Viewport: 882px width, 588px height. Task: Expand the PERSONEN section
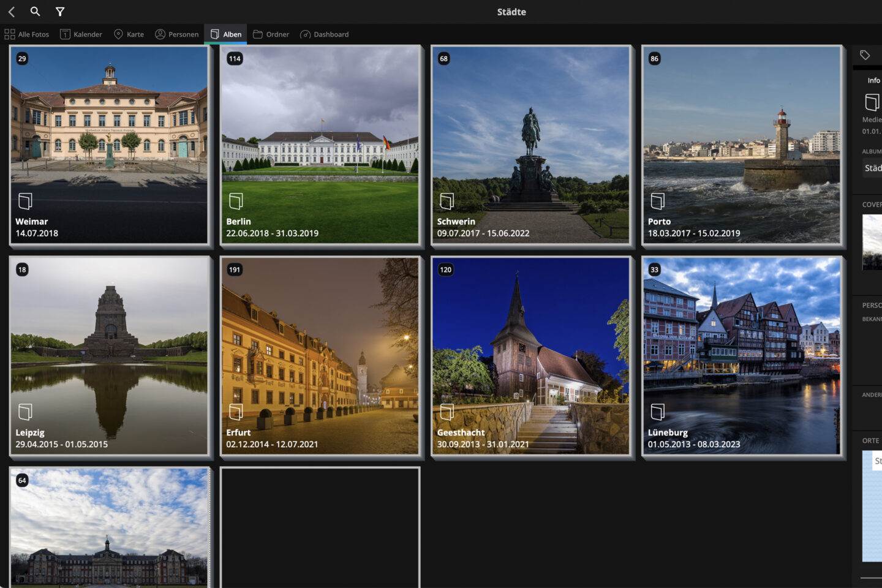click(x=872, y=304)
